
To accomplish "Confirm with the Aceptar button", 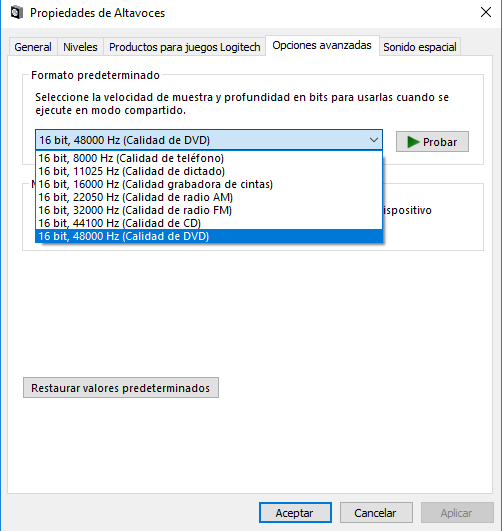I will click(x=295, y=513).
